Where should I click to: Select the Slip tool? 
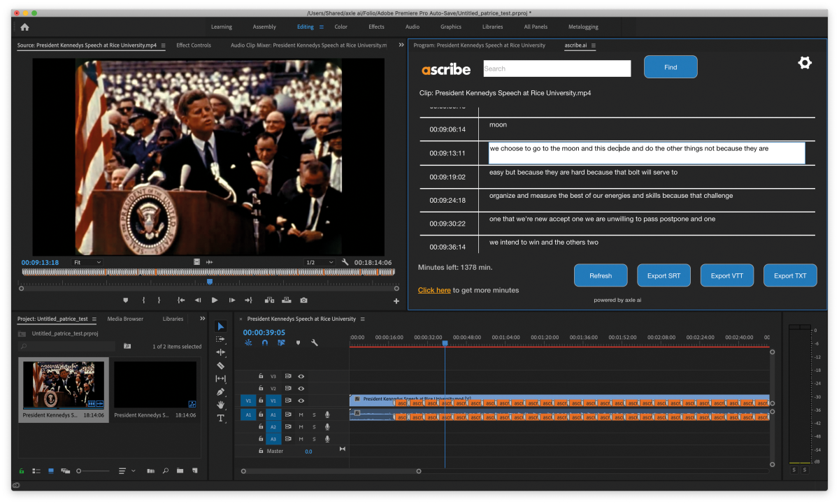(x=221, y=378)
